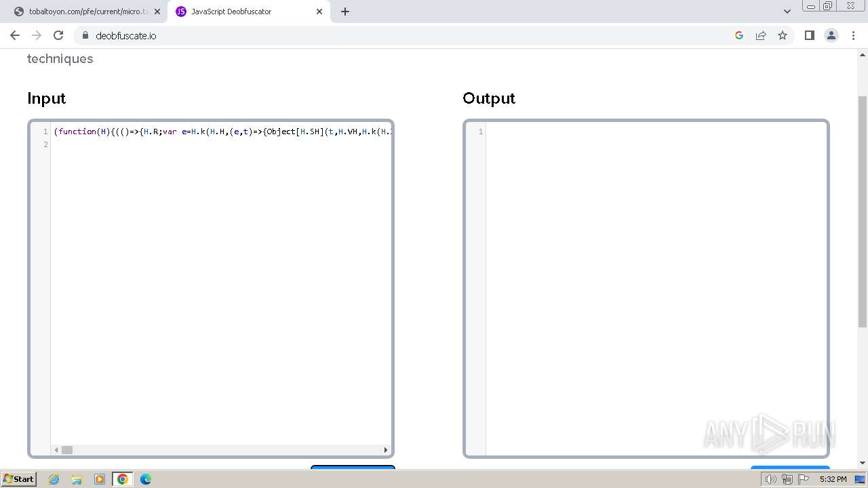Select line 1 of obfuscated code

(x=223, y=131)
